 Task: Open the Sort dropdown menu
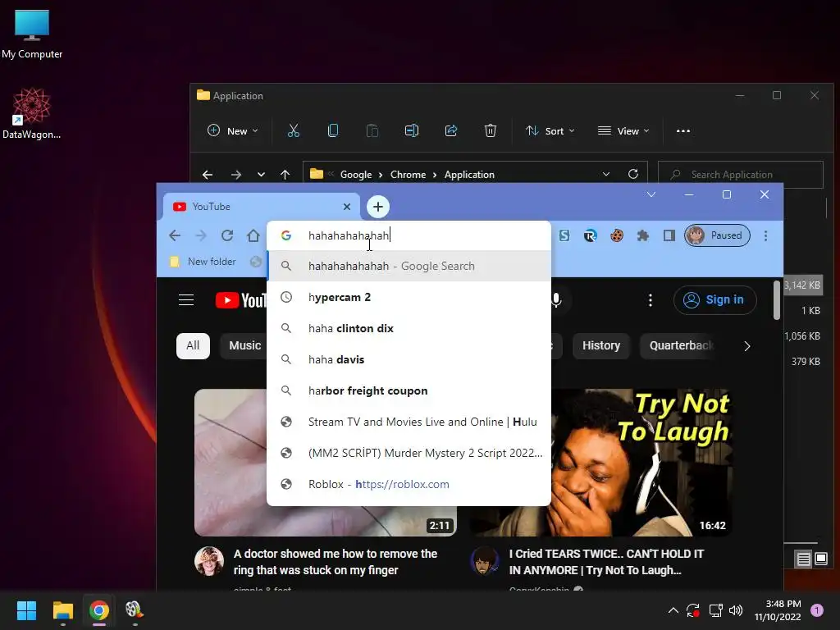(550, 130)
